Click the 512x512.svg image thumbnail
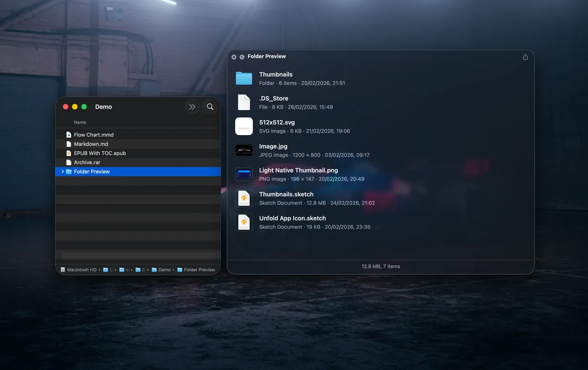The height and width of the screenshot is (370, 588). (x=244, y=126)
